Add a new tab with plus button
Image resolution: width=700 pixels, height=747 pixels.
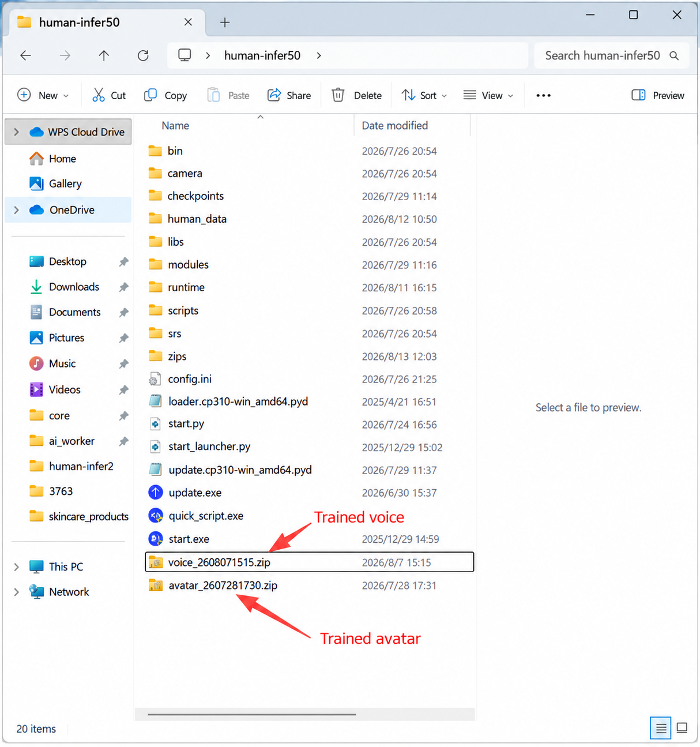tap(225, 22)
